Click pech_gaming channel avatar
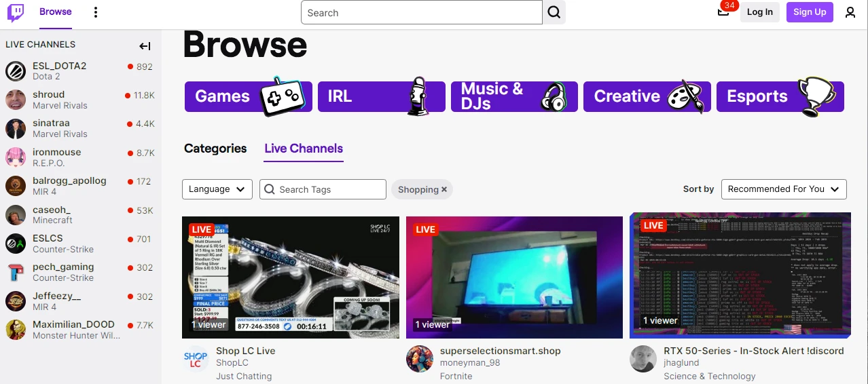This screenshot has height=384, width=868. coord(16,272)
